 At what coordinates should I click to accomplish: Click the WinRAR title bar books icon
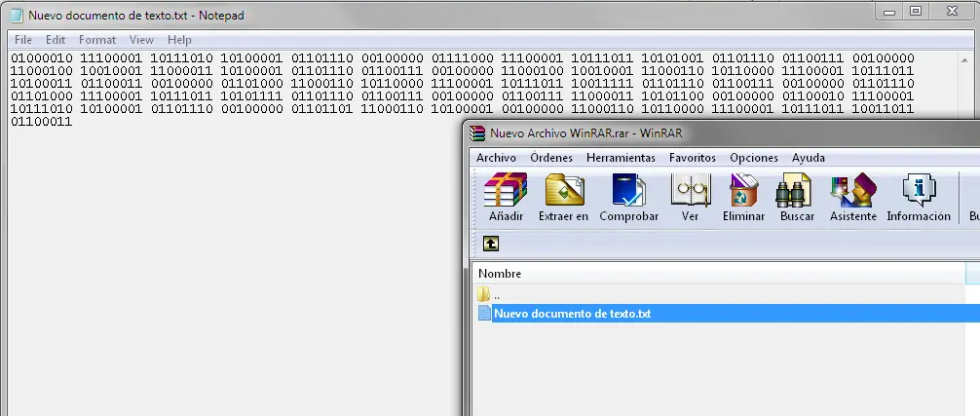click(477, 133)
